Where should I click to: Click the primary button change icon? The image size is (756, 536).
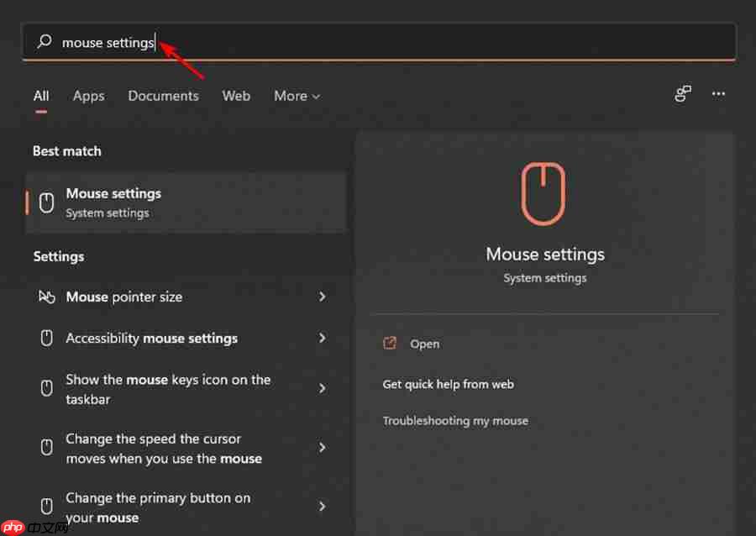[x=46, y=507]
